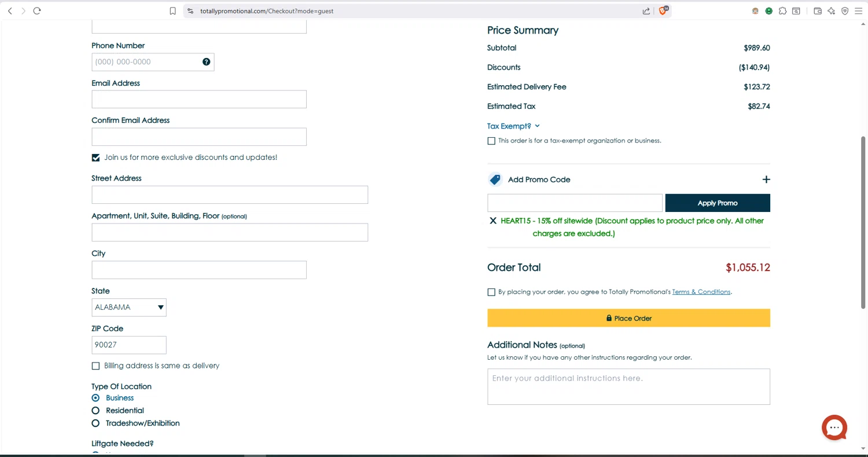Open the State dropdown

129,308
